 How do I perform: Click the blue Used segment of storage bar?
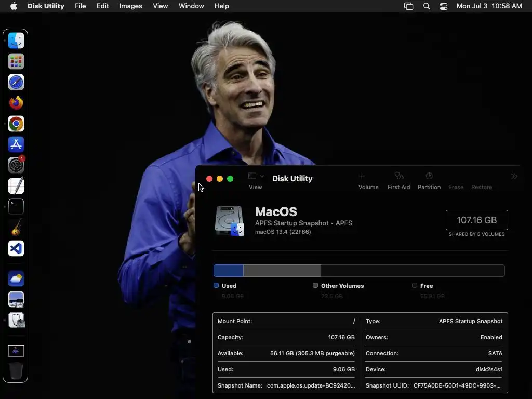[x=229, y=271]
